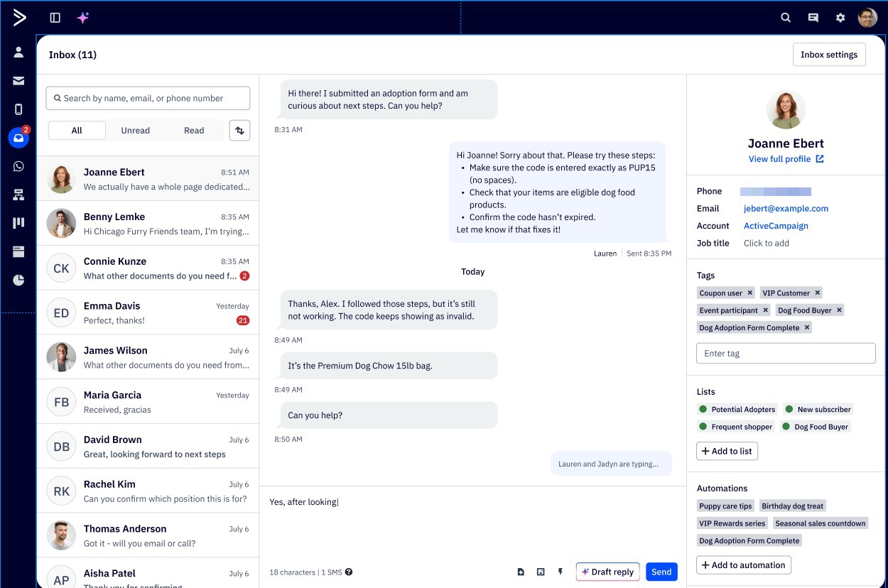Collapse the sidebar using the panel toggle
888x588 pixels.
(55, 17)
